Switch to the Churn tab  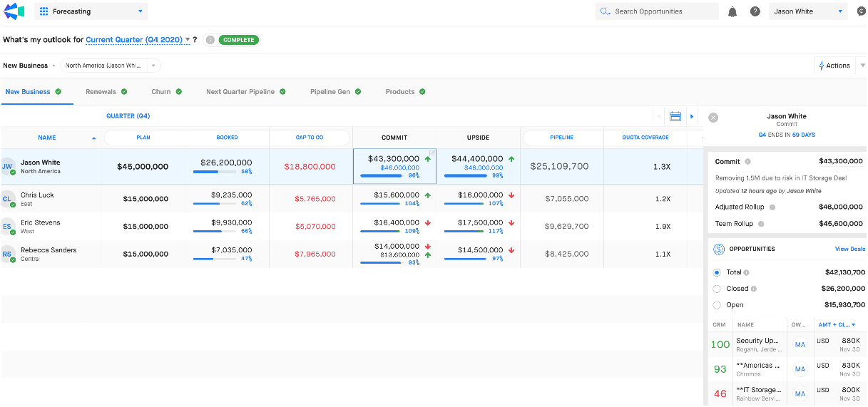pos(166,91)
